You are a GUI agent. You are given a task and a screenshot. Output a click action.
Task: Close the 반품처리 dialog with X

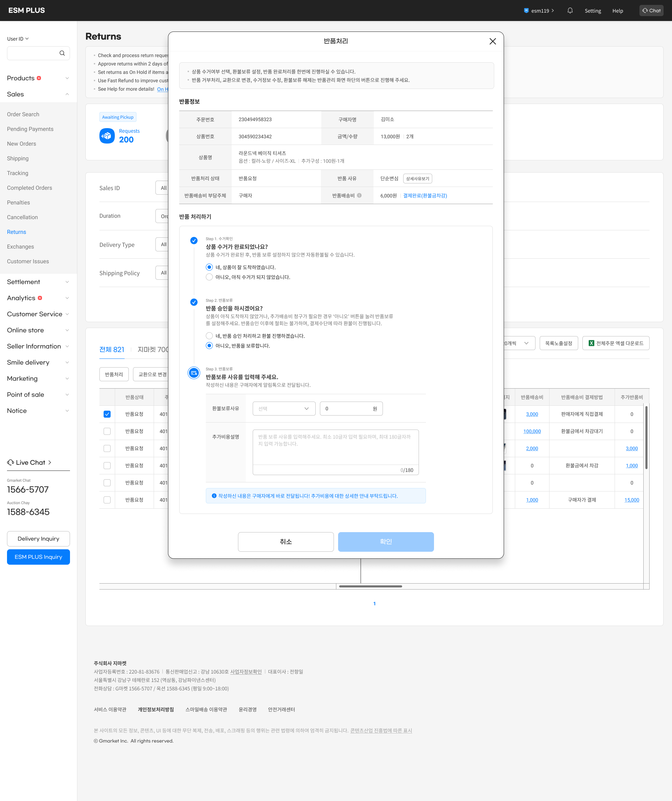(x=492, y=41)
